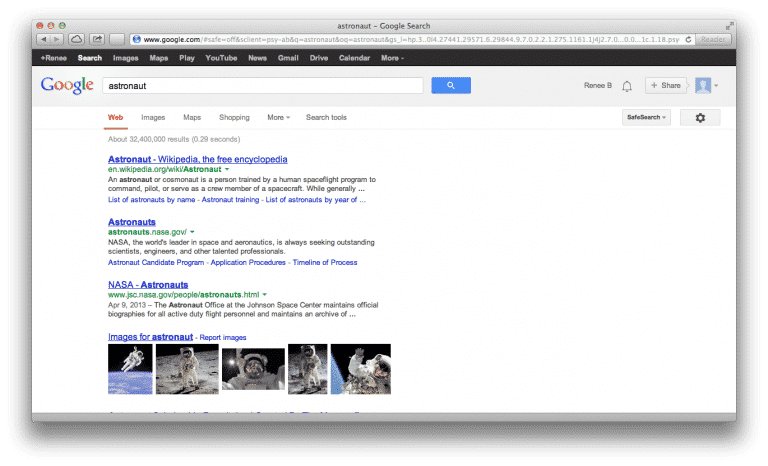Click the Safari forward arrow
768x466 pixels.
click(x=58, y=39)
